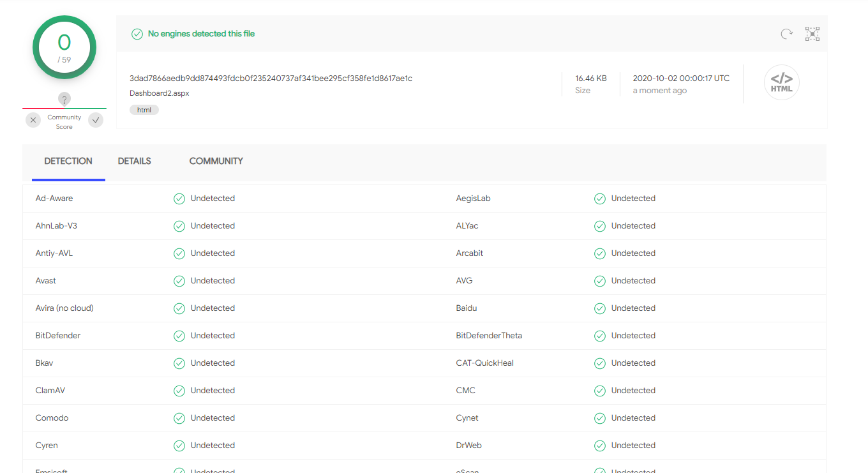
Task: Click the Arcabit engine name
Action: [x=470, y=253]
